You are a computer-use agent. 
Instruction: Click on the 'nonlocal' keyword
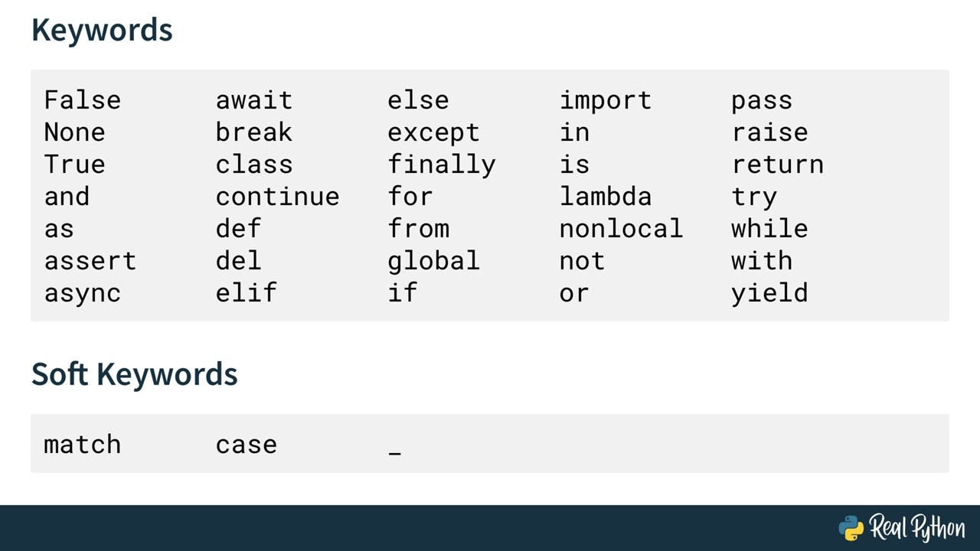click(620, 229)
